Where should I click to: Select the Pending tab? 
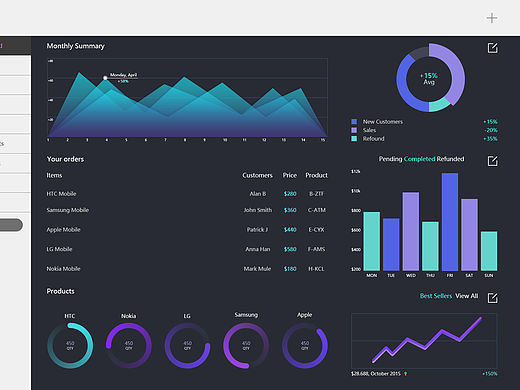point(390,159)
